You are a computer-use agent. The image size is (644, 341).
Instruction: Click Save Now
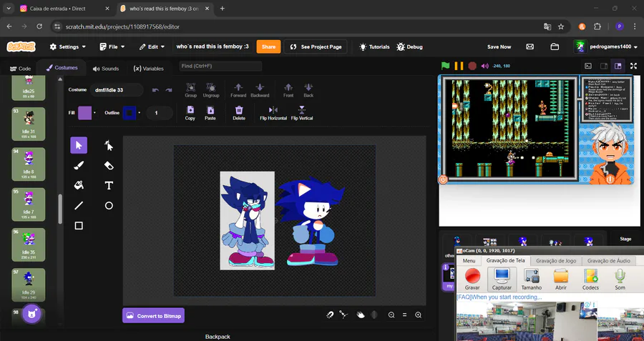click(x=499, y=46)
